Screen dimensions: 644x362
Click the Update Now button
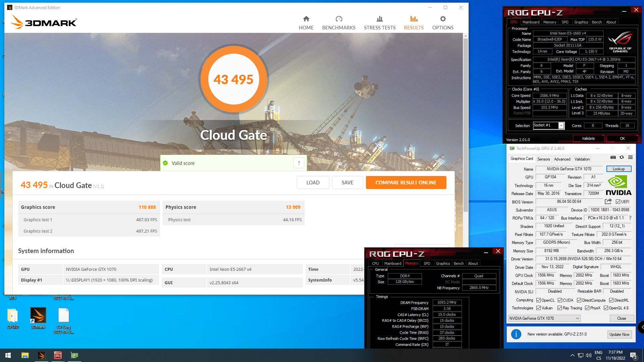619,335
